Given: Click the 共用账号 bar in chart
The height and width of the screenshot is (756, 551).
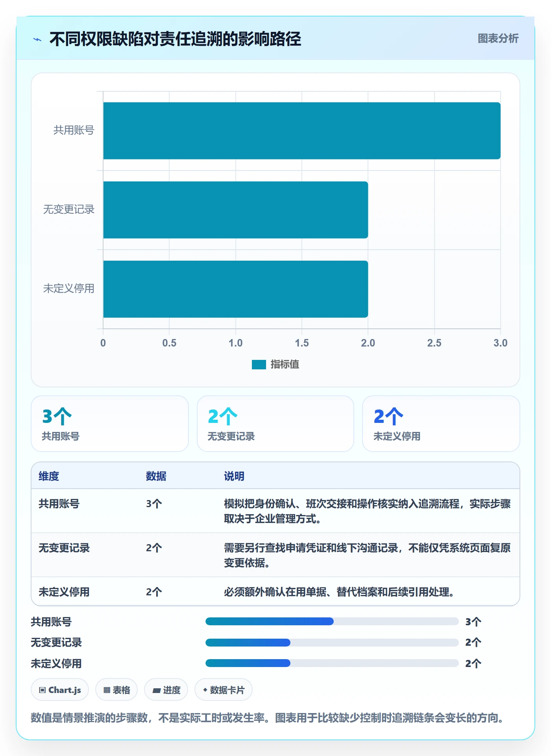Looking at the screenshot, I should [302, 131].
